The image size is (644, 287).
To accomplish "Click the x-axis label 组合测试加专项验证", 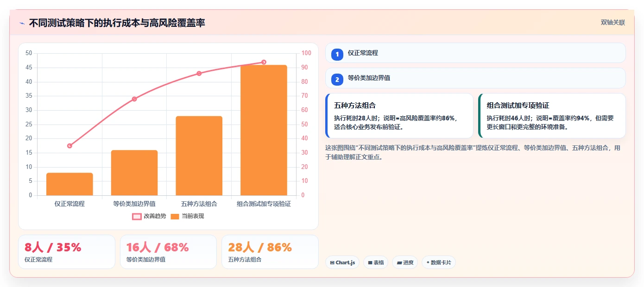I will pos(264,204).
